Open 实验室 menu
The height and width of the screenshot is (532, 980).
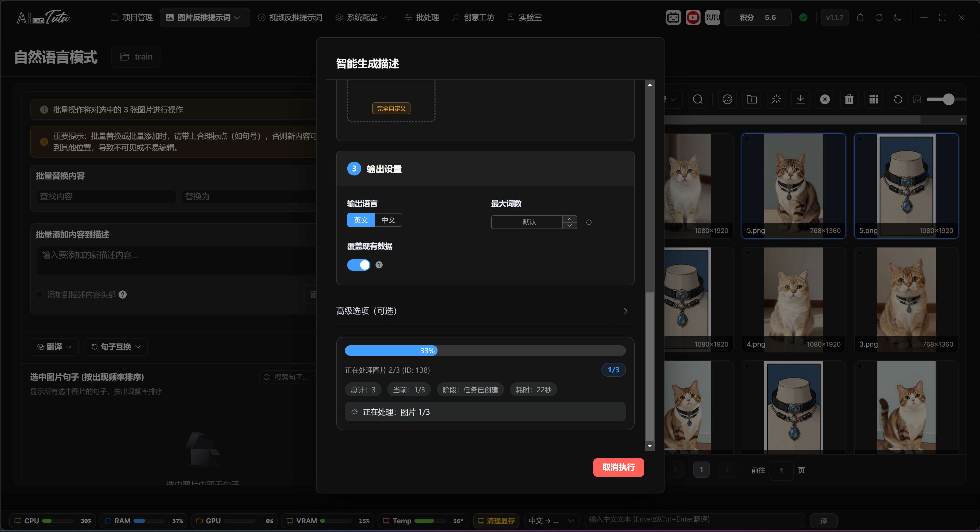(x=525, y=18)
